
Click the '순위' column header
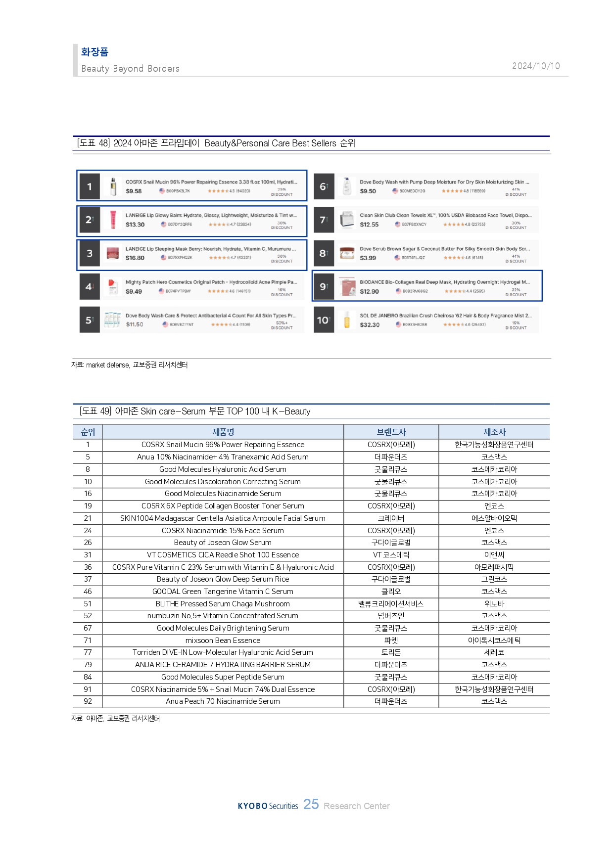(88, 432)
